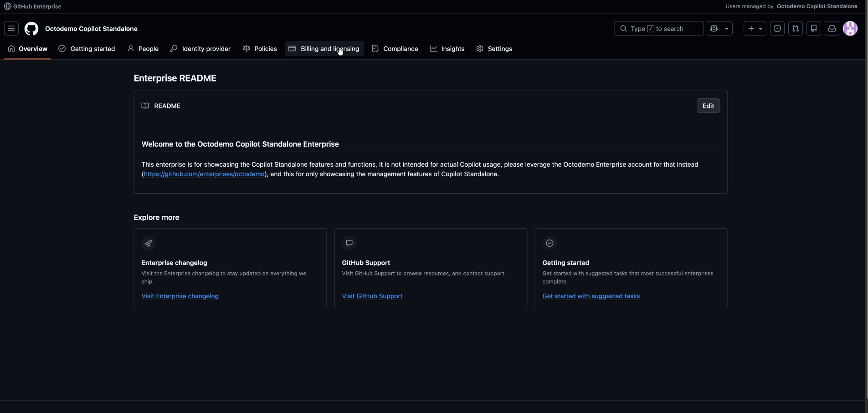Image resolution: width=868 pixels, height=413 pixels.
Task: Click the People person icon
Action: (x=131, y=48)
